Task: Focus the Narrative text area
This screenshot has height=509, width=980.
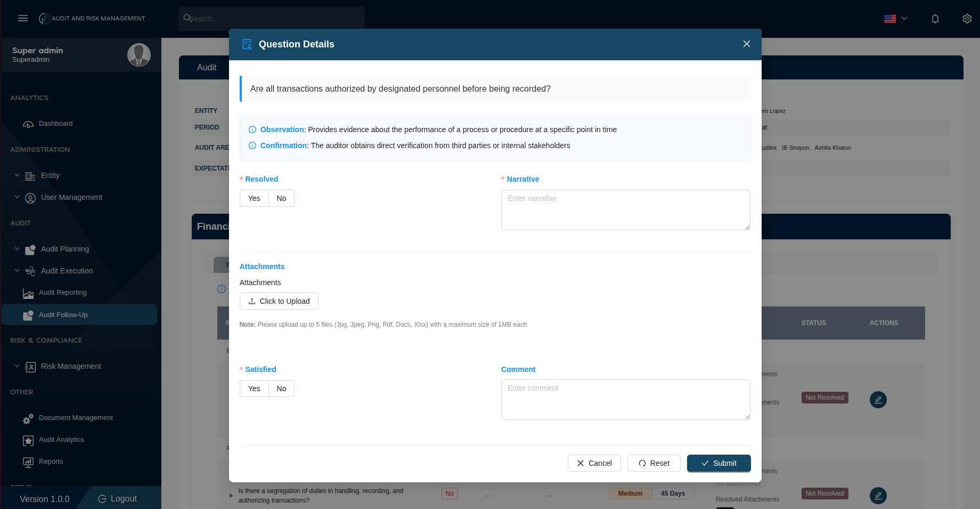Action: (x=625, y=210)
